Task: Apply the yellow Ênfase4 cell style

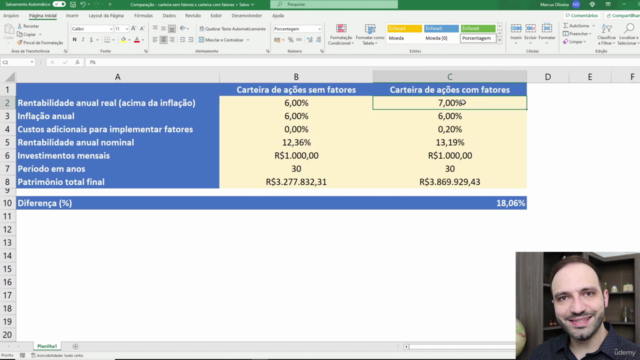Action: pos(404,29)
